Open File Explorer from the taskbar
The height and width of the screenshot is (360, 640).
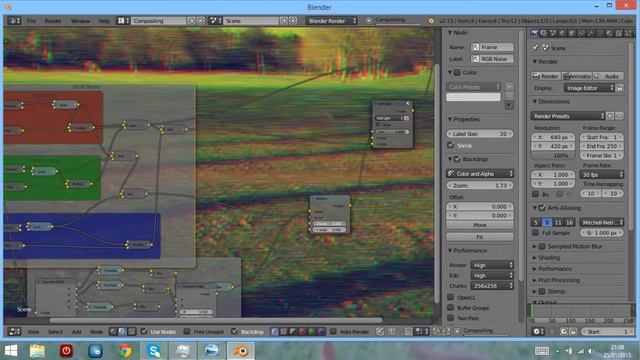[x=37, y=351]
